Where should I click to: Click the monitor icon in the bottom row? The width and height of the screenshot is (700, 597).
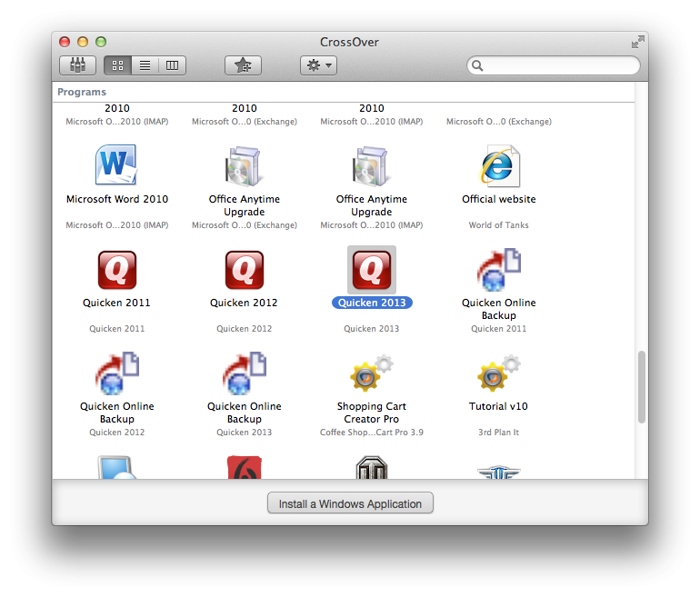[x=116, y=467]
